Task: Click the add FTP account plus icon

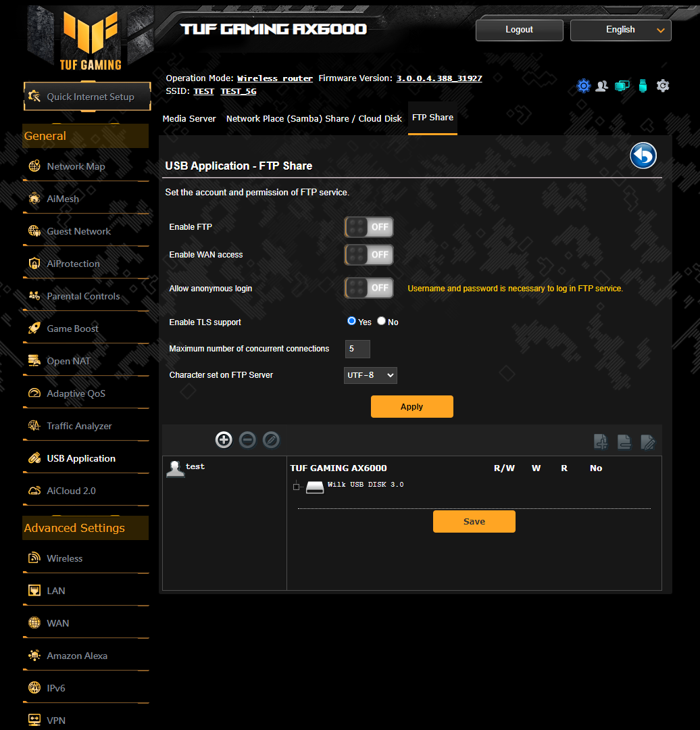Action: [224, 439]
